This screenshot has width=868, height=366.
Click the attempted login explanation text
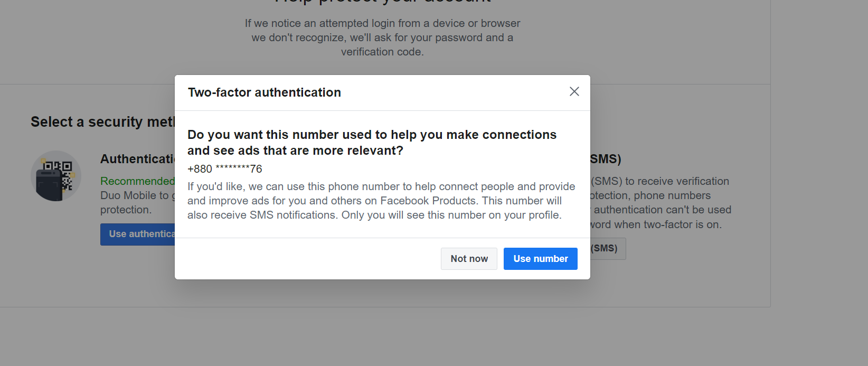click(382, 37)
